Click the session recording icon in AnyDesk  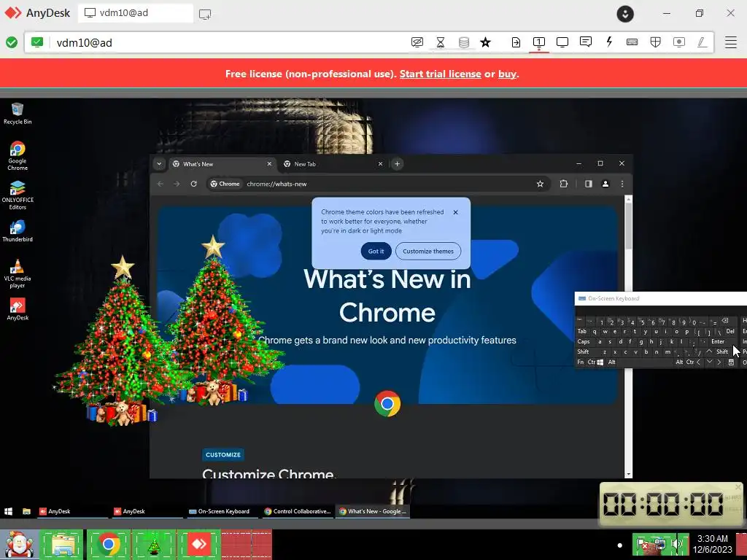coord(679,42)
